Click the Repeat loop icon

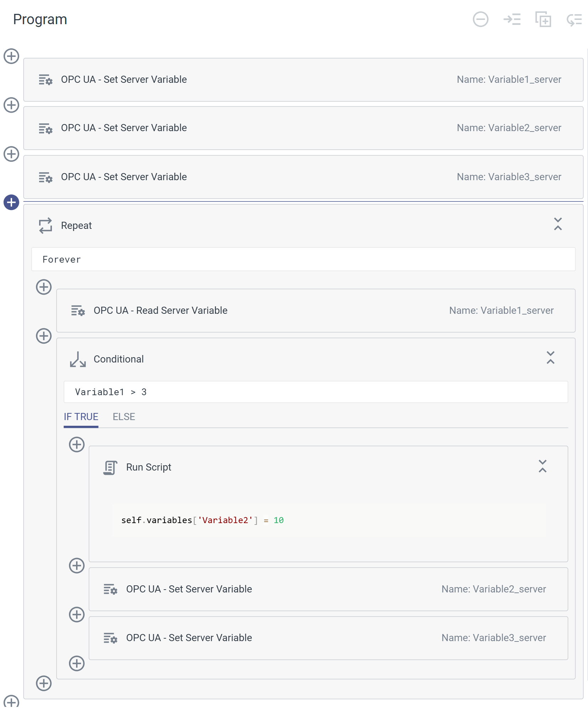point(46,226)
